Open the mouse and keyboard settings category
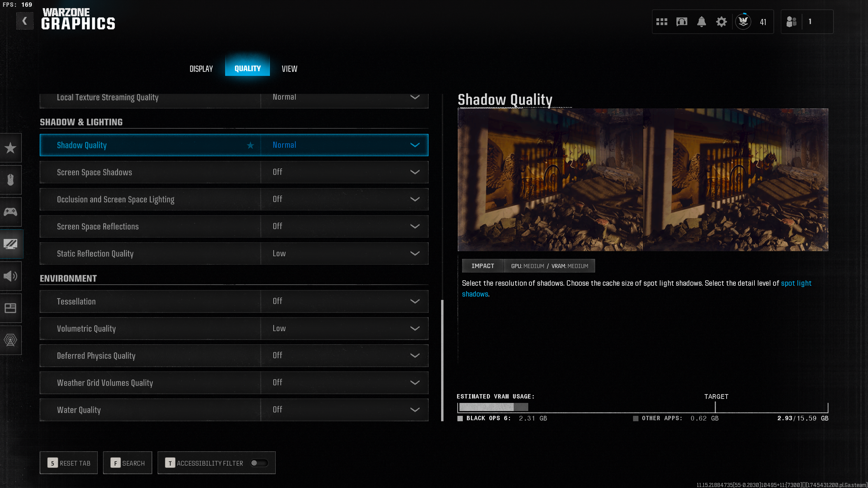The height and width of the screenshot is (488, 868). click(11, 180)
